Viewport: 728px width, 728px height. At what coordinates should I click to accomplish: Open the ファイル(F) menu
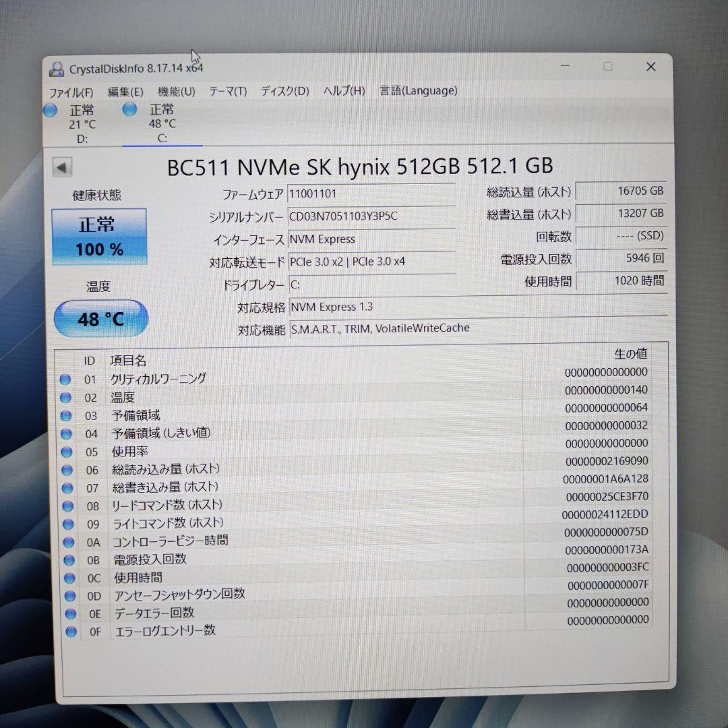coord(71,92)
